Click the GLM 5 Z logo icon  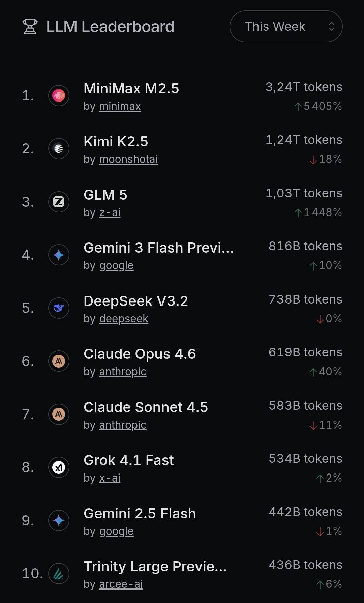tap(59, 202)
